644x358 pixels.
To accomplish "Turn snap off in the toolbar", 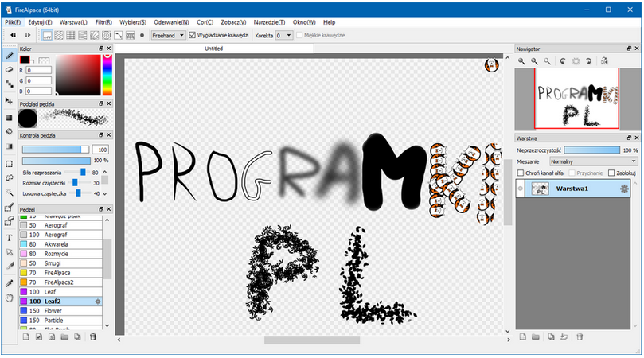I will 47,35.
